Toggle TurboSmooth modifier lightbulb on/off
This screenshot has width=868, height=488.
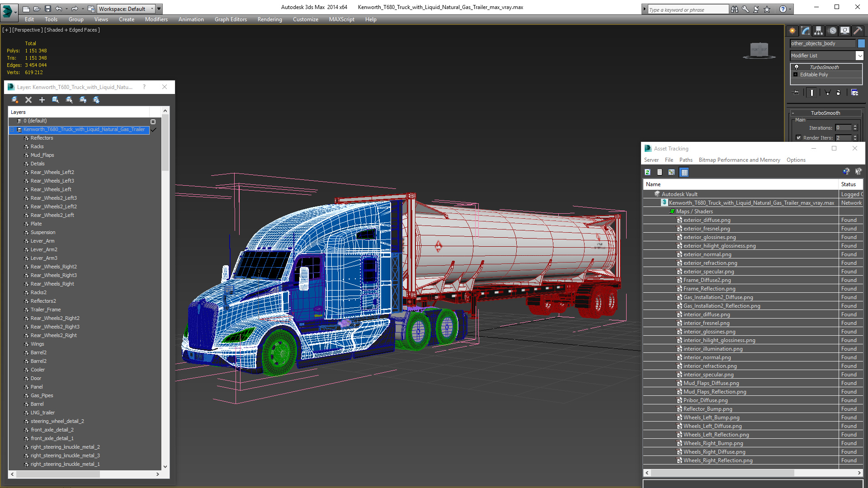click(x=797, y=67)
